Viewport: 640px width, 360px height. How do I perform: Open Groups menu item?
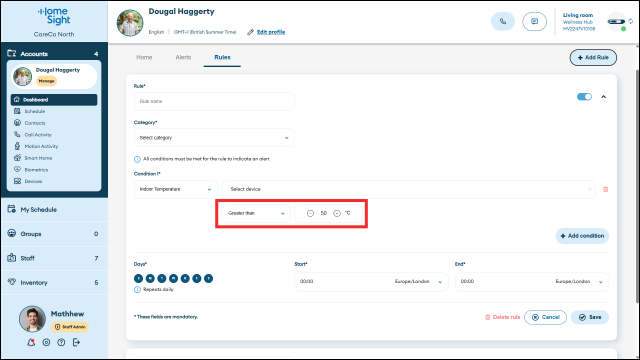(x=54, y=234)
